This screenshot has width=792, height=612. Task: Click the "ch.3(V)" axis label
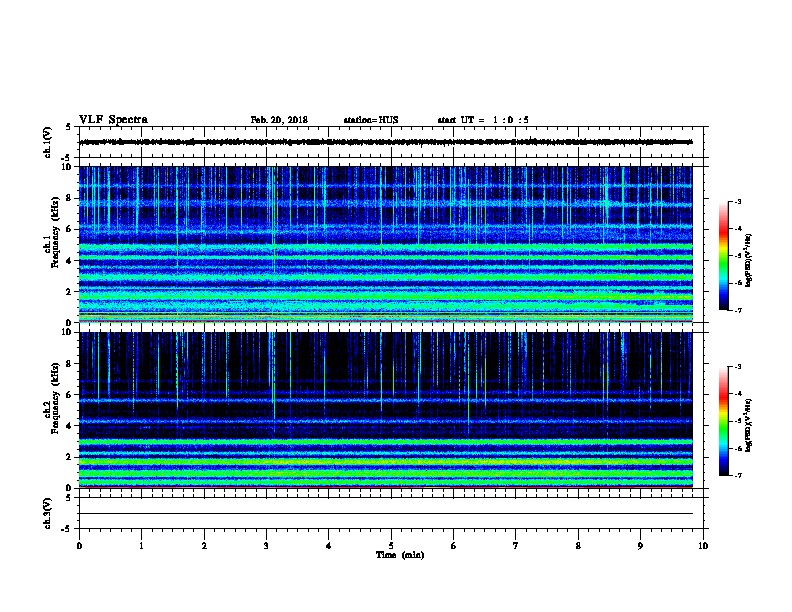[47, 513]
